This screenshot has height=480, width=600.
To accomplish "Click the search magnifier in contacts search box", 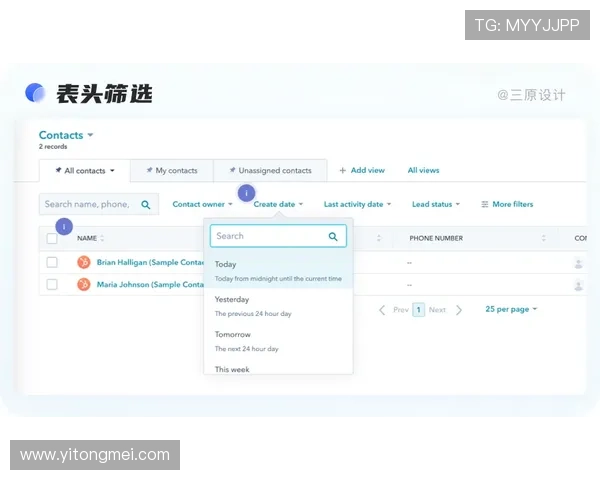I will [145, 205].
